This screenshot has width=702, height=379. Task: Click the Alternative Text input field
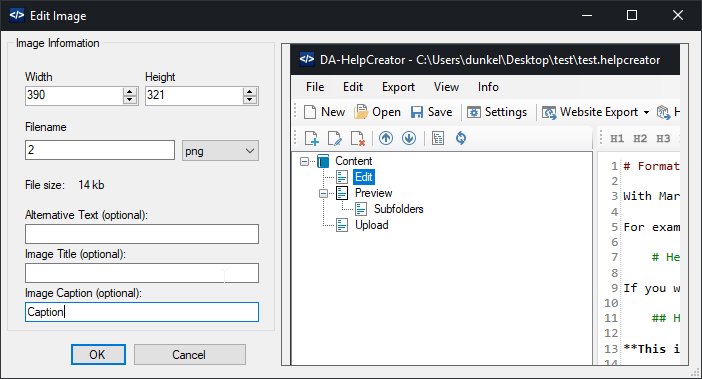point(142,234)
